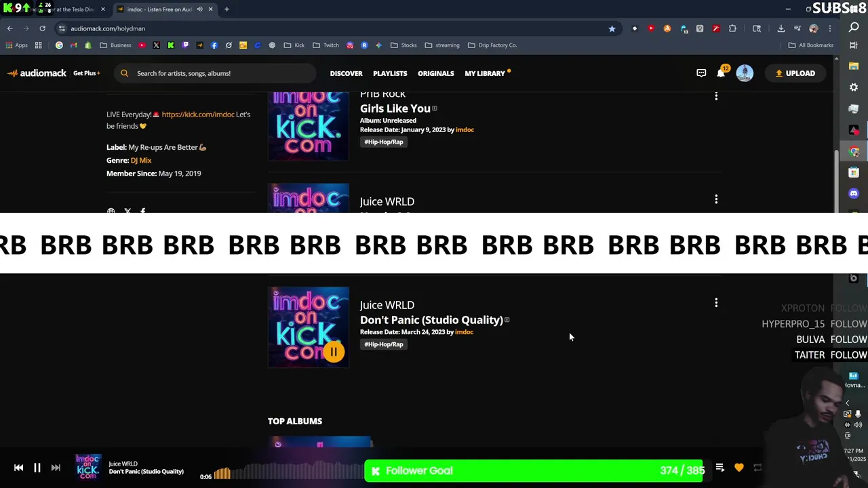This screenshot has width=868, height=488.
Task: Open the search icon in the right sidebar
Action: click(x=854, y=27)
